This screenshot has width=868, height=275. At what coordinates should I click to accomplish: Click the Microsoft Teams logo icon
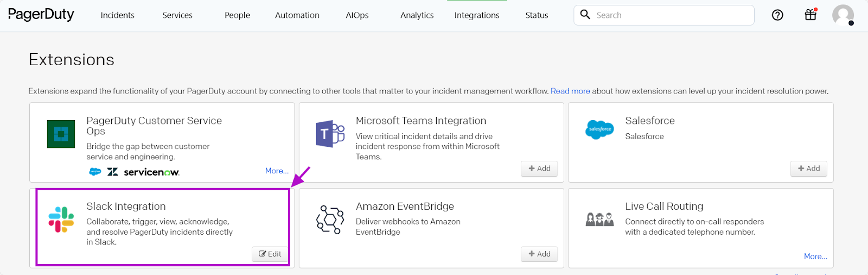[x=330, y=134]
